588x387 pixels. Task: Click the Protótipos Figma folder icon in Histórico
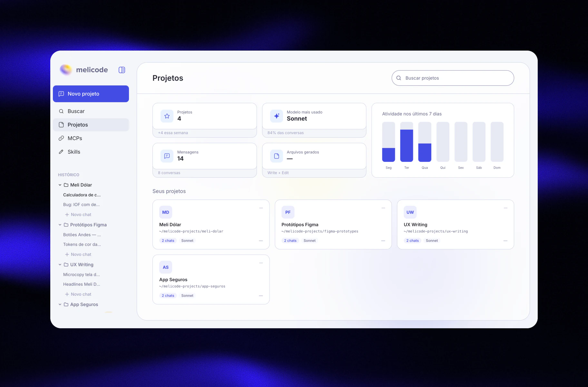tap(66, 225)
